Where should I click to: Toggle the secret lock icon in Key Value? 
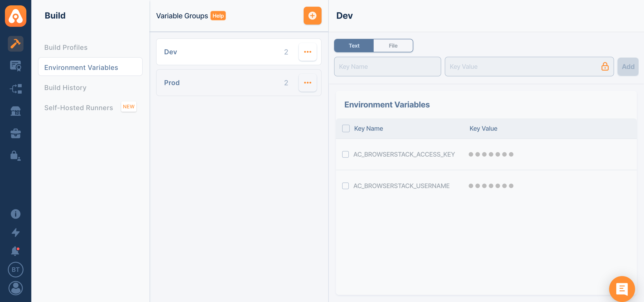(x=605, y=66)
